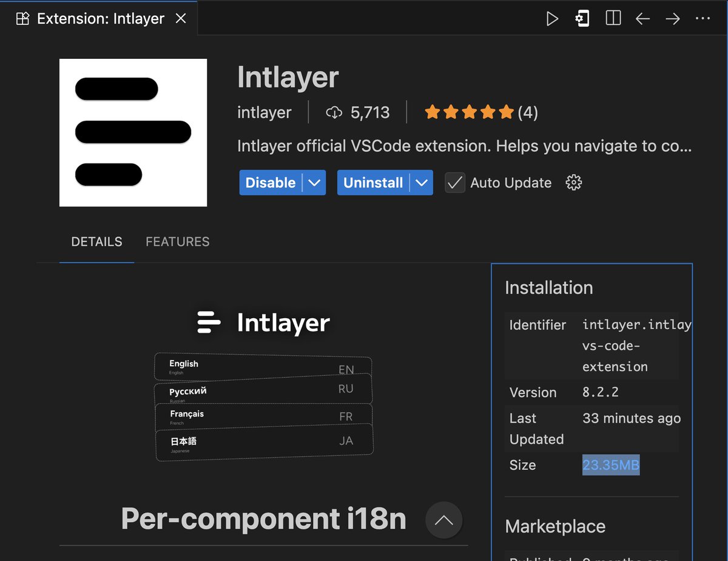Image resolution: width=728 pixels, height=561 pixels.
Task: Click the (4) ratings count
Action: point(528,112)
